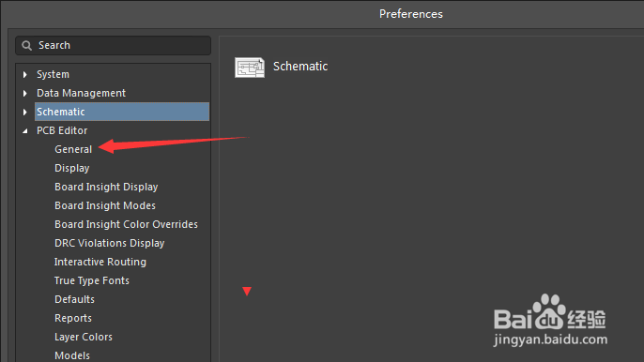Select the Defaults item
This screenshot has width=644, height=362.
74,299
